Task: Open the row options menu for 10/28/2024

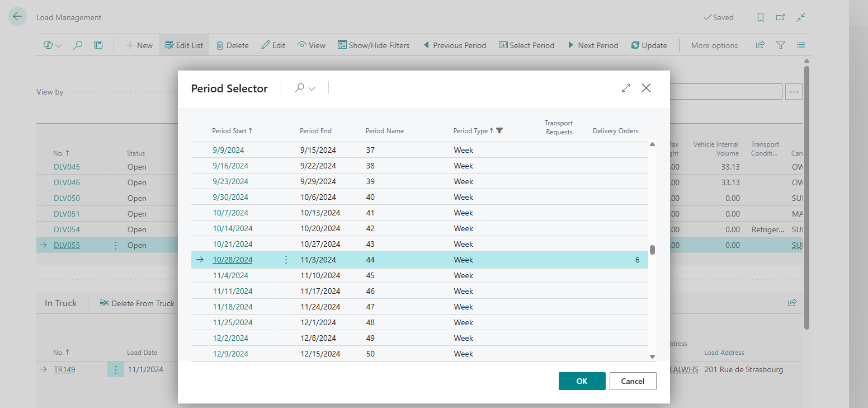Action: pyautogui.click(x=286, y=260)
